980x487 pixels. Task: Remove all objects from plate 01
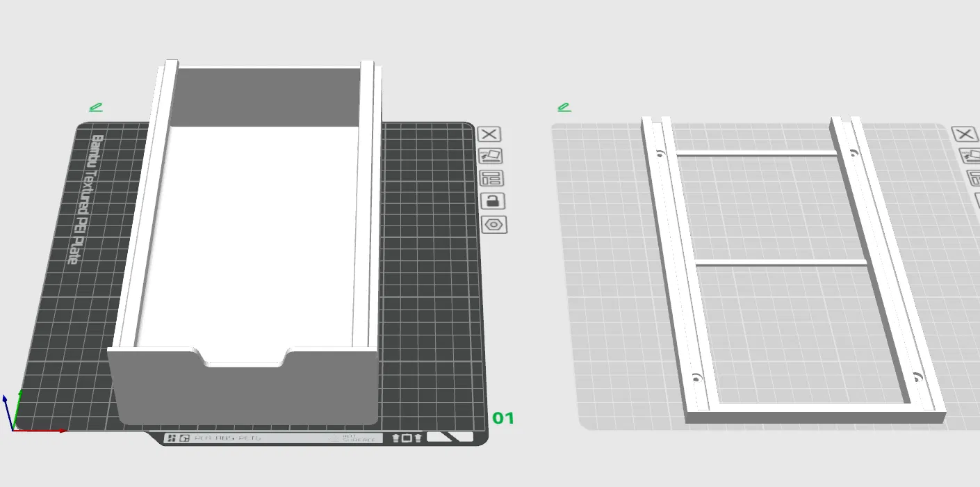click(x=490, y=134)
